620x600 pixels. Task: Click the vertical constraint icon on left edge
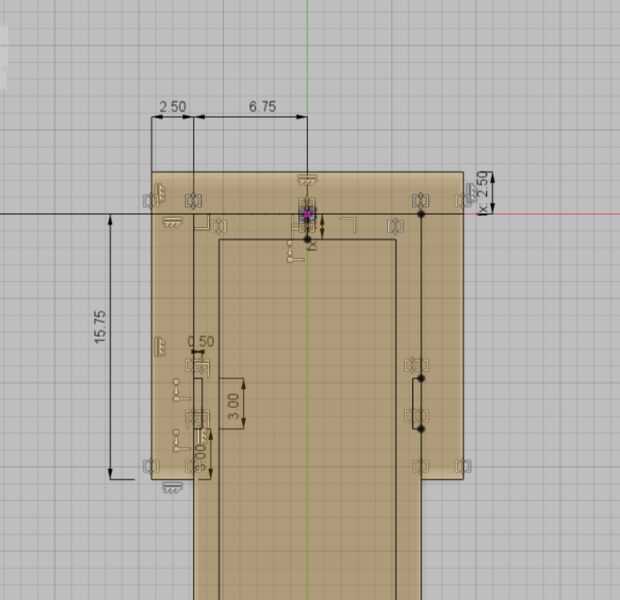[x=160, y=346]
